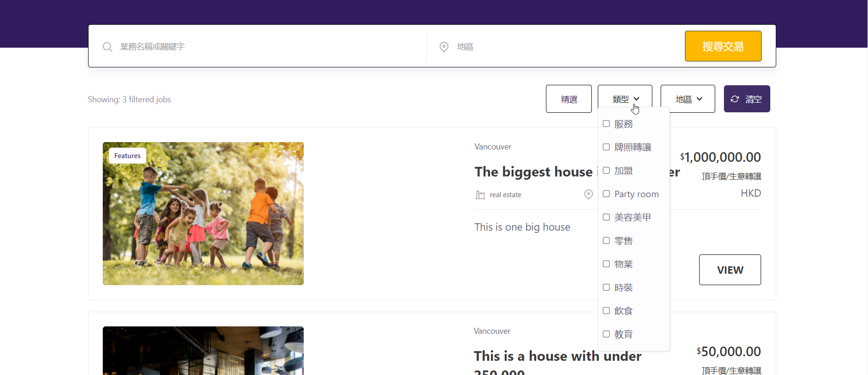Open the dark interior listing thumbnail
Viewport: 868px width, 375px height.
coord(203,351)
